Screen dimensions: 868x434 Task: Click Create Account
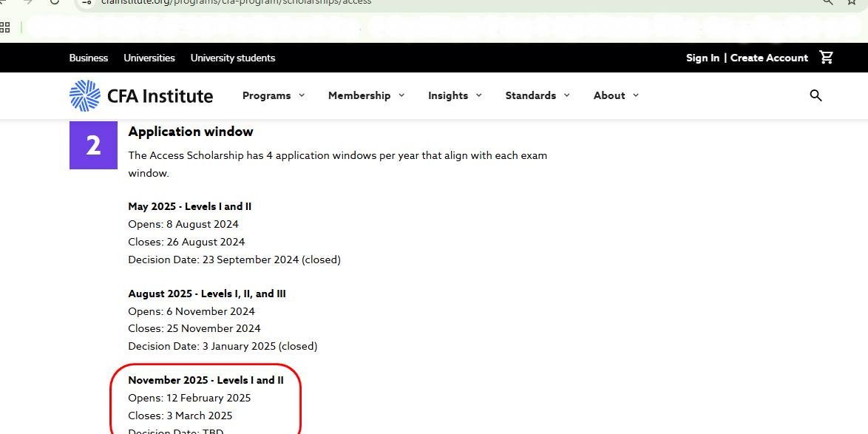tap(769, 58)
